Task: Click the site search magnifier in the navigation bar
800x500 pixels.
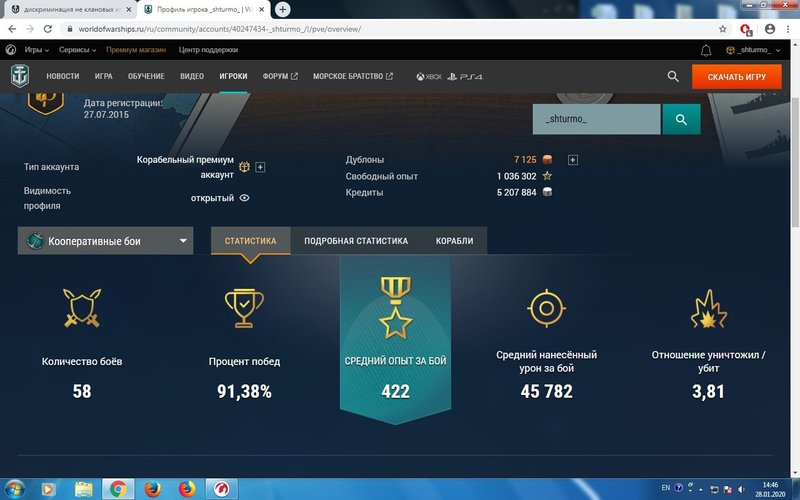Action: click(x=673, y=77)
